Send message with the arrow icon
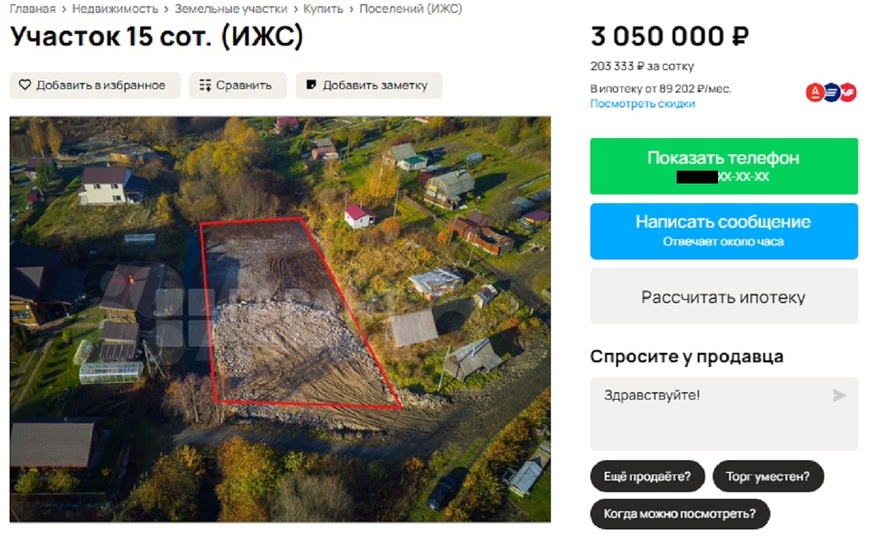The height and width of the screenshot is (539, 884). pos(839,395)
